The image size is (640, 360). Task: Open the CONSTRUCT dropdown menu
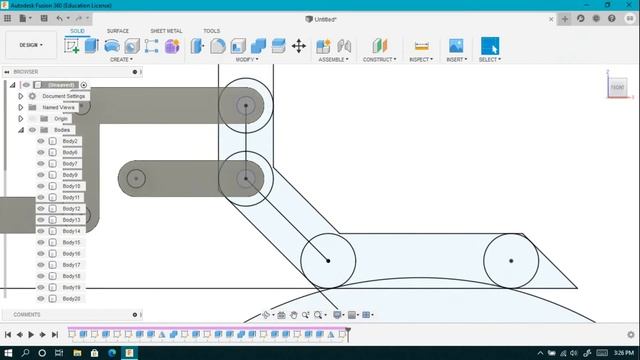pos(380,60)
